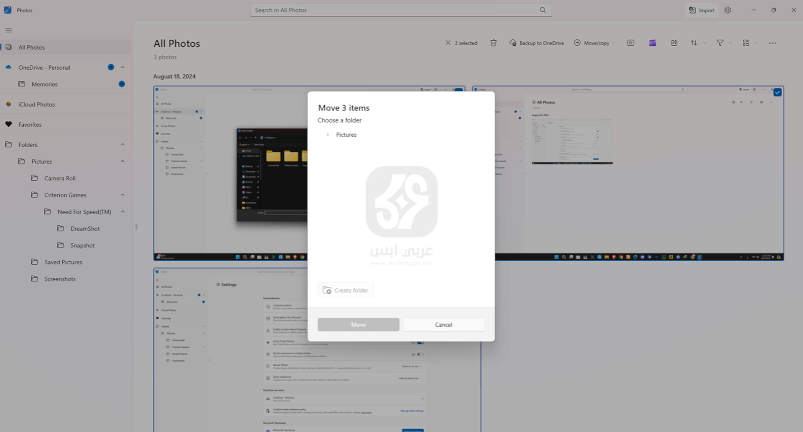Click the Import button

[702, 10]
